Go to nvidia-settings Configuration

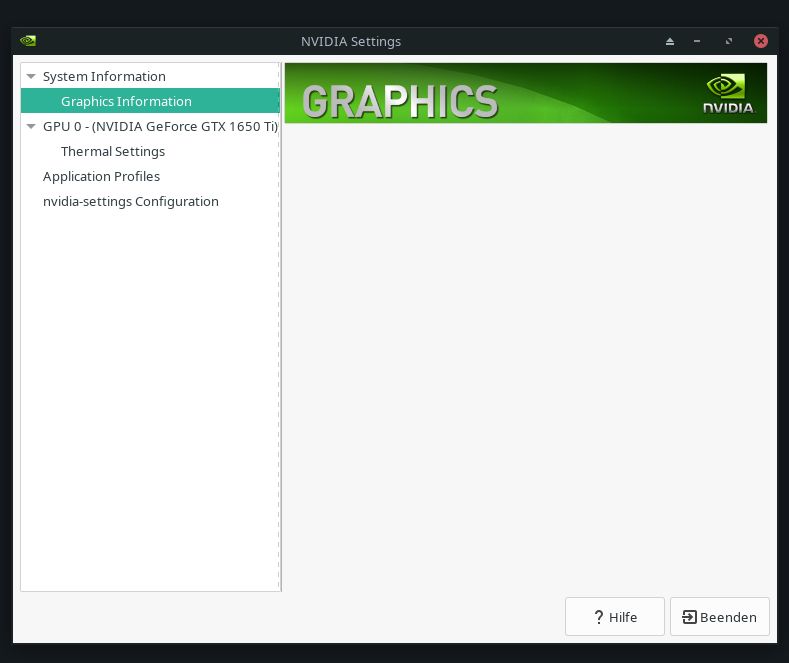(x=130, y=202)
